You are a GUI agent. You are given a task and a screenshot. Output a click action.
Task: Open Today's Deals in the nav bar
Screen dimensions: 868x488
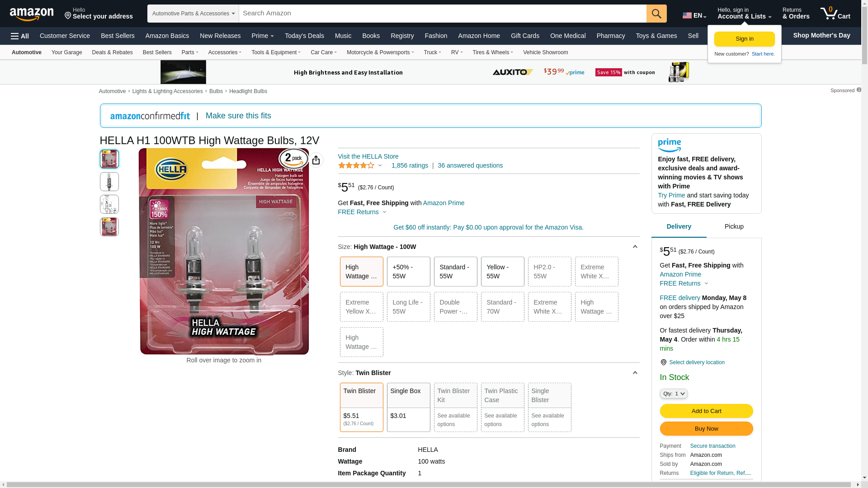(x=304, y=36)
